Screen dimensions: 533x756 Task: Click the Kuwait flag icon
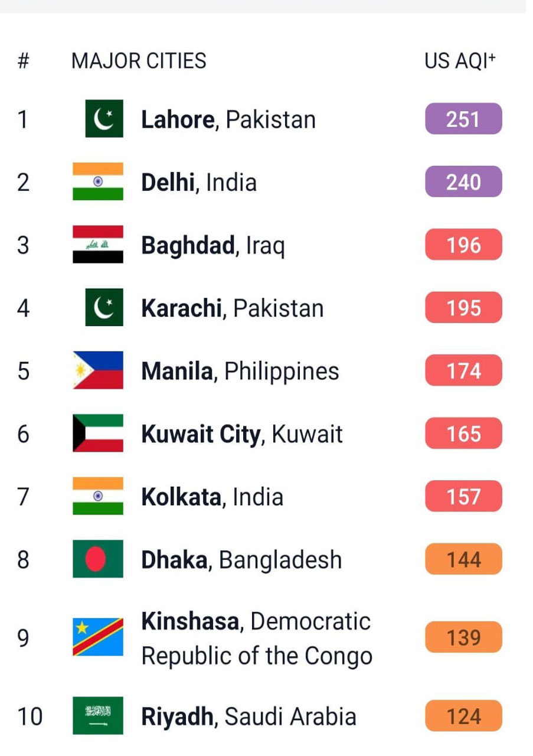pyautogui.click(x=98, y=434)
